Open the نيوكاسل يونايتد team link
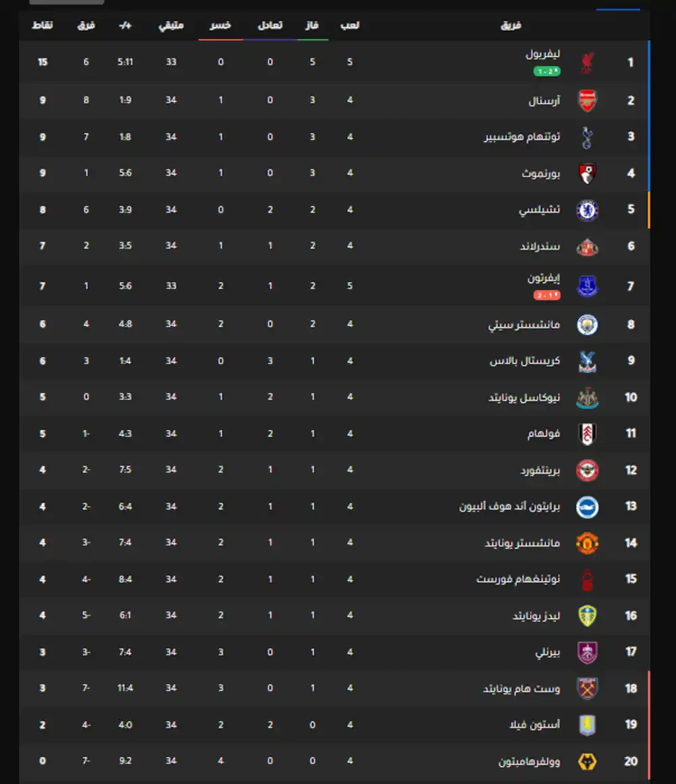This screenshot has height=784, width=676. [524, 397]
